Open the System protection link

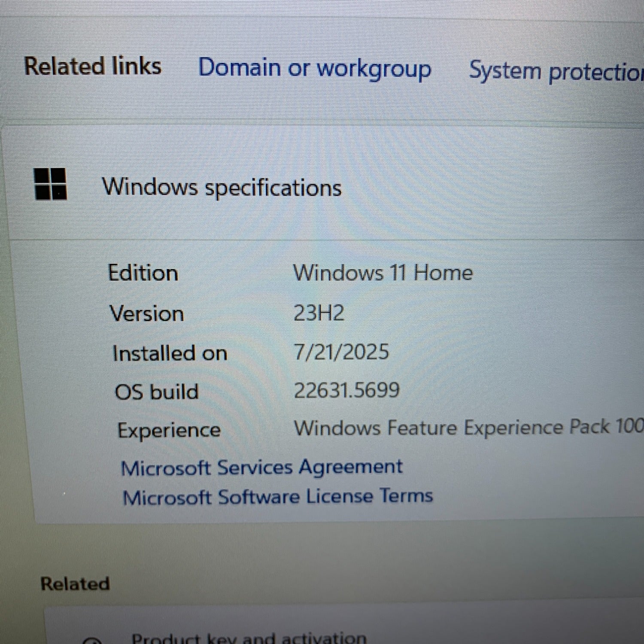pyautogui.click(x=556, y=71)
